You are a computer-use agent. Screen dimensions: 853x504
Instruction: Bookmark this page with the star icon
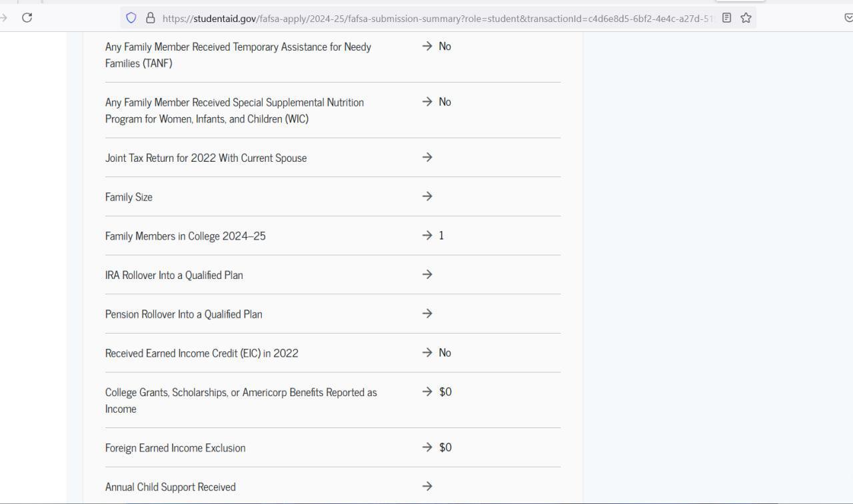(746, 18)
